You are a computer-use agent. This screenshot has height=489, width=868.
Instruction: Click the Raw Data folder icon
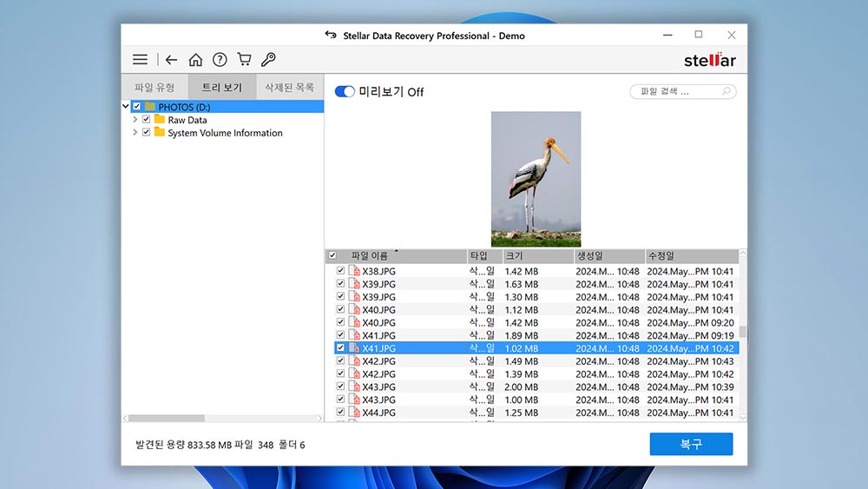point(160,119)
